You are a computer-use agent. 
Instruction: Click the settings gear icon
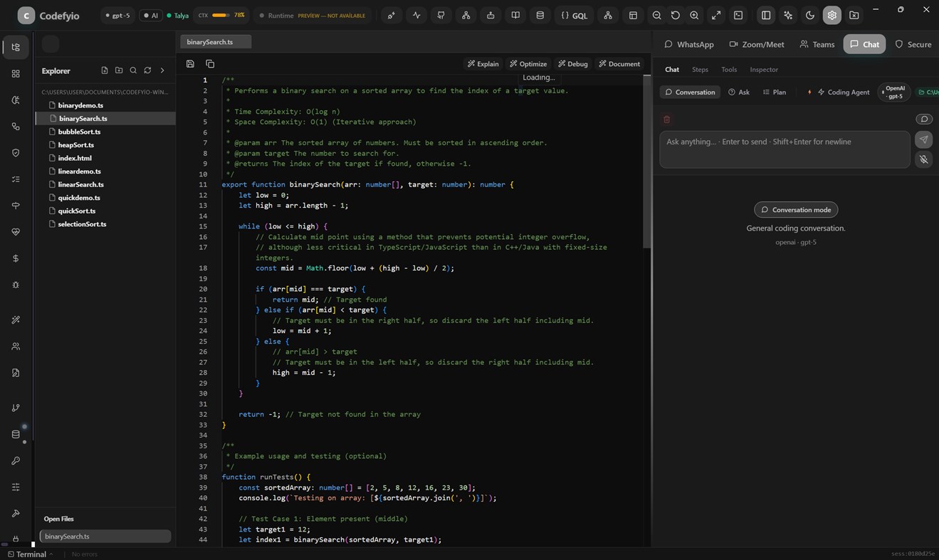tap(832, 15)
